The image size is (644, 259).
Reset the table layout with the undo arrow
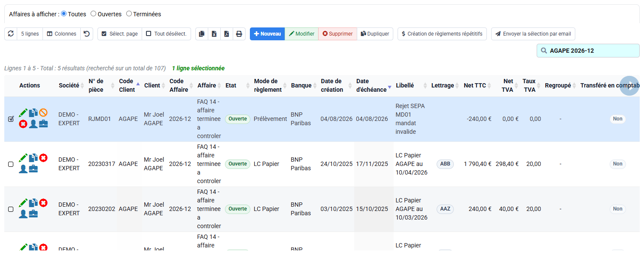(87, 34)
